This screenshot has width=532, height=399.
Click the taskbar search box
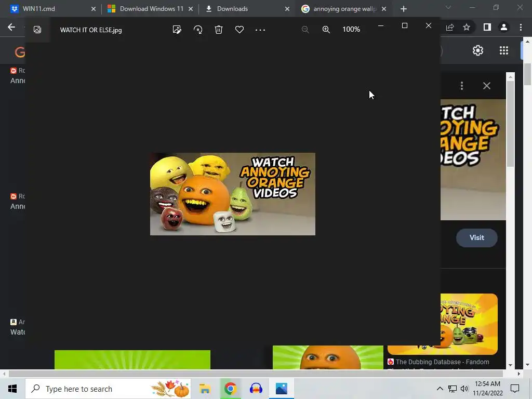[x=108, y=389]
